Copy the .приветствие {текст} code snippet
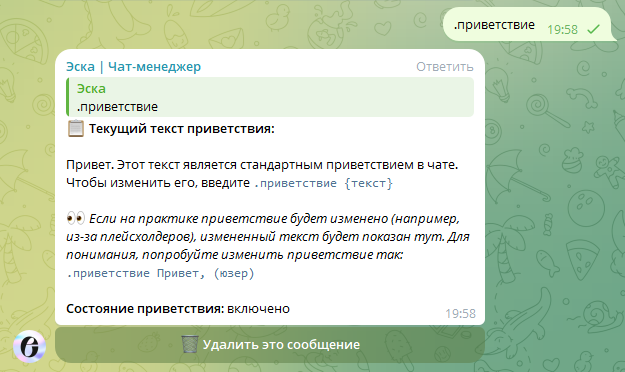 [x=323, y=183]
